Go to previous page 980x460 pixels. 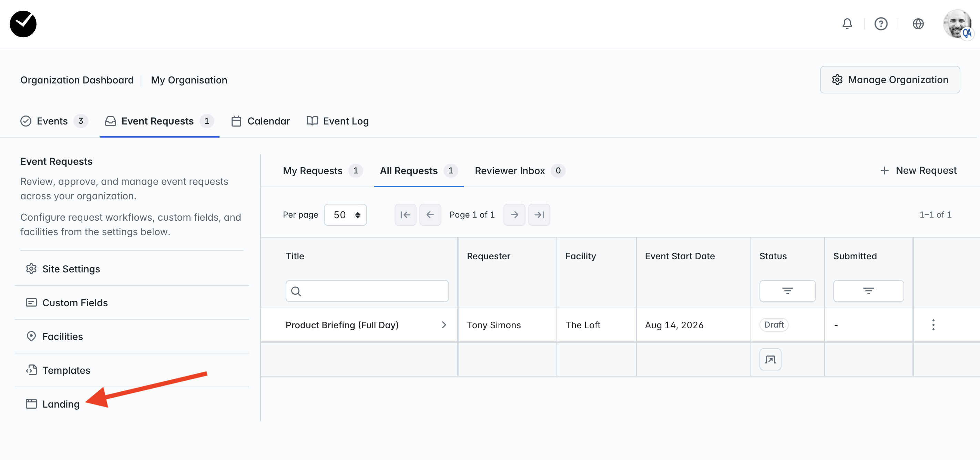430,215
